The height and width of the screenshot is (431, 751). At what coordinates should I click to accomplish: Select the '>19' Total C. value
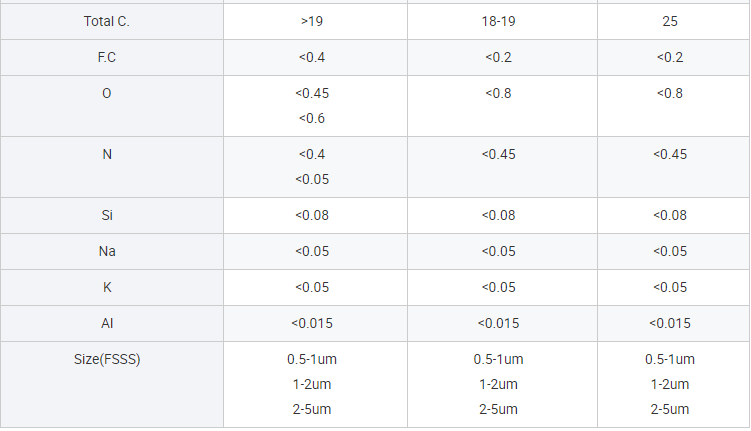311,21
